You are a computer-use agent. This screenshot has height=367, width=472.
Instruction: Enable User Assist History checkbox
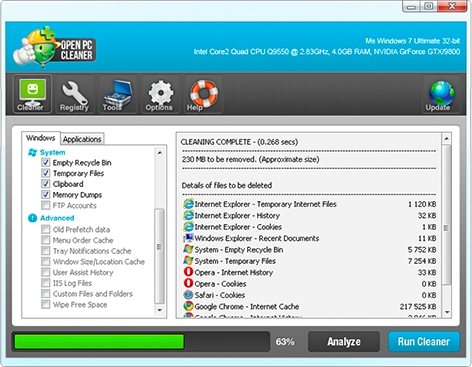pos(45,272)
